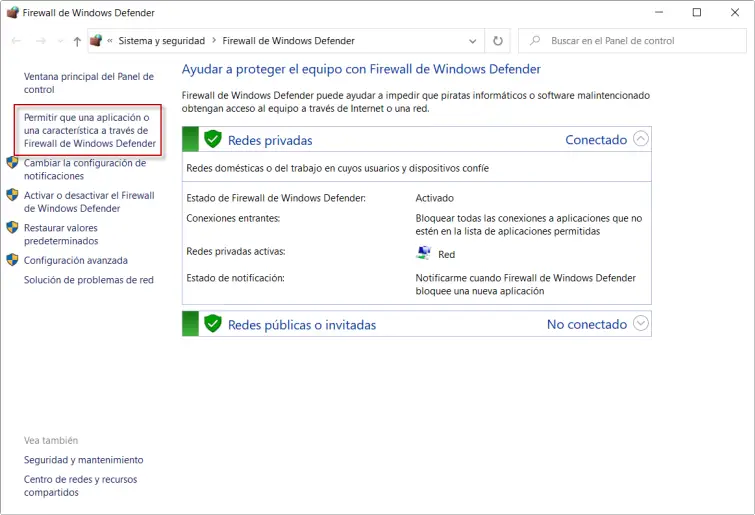Image resolution: width=755 pixels, height=515 pixels.
Task: Open Configuración avanzada link
Action: (x=75, y=261)
